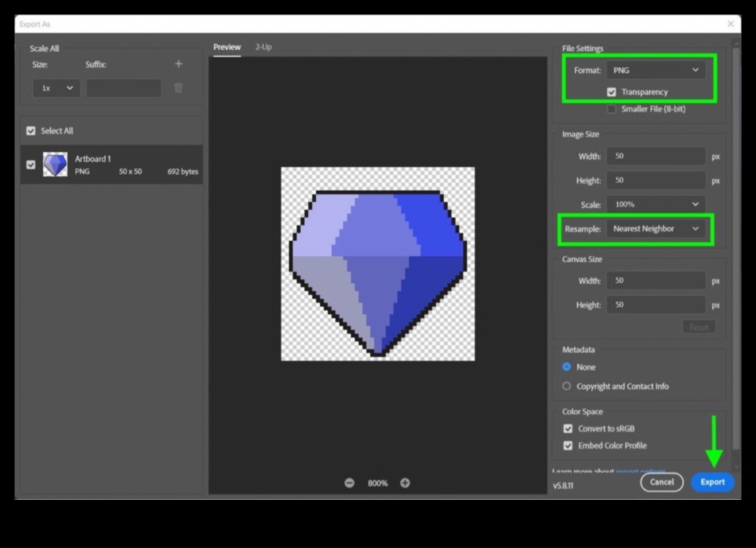Switch to the 2-Up tab
Image resolution: width=756 pixels, height=548 pixels.
coord(263,47)
